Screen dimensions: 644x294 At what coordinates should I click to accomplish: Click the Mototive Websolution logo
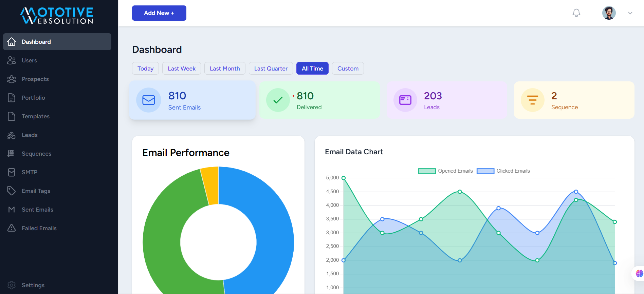click(57, 16)
